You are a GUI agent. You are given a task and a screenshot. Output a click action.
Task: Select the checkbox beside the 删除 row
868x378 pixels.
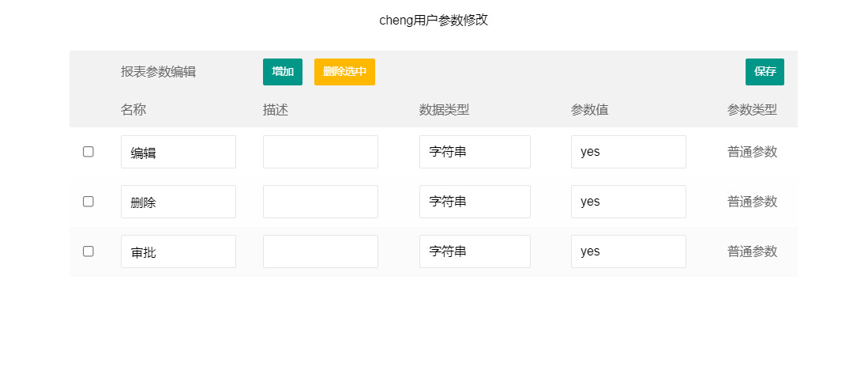[x=88, y=202]
